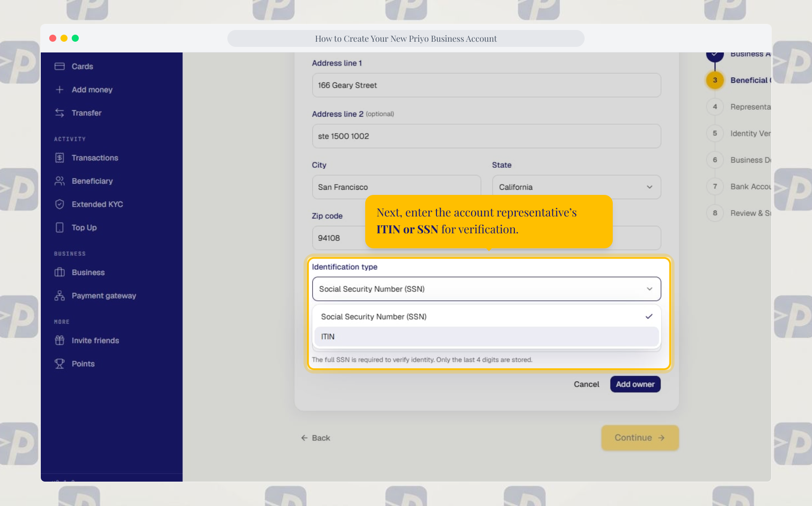Screen dimensions: 812x506
Task: Click the Address line 2 field
Action: [x=487, y=136]
